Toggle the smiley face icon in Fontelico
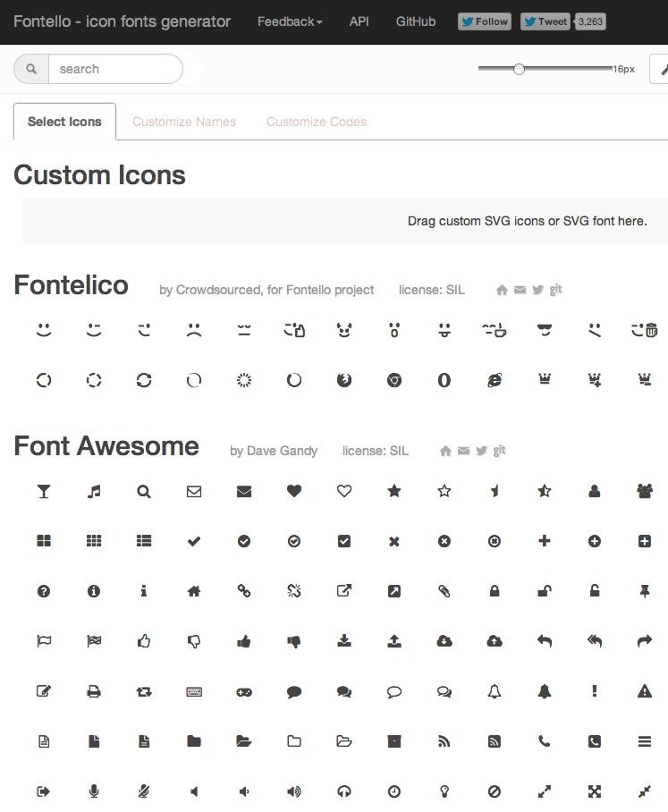The height and width of the screenshot is (812, 668). point(44,329)
